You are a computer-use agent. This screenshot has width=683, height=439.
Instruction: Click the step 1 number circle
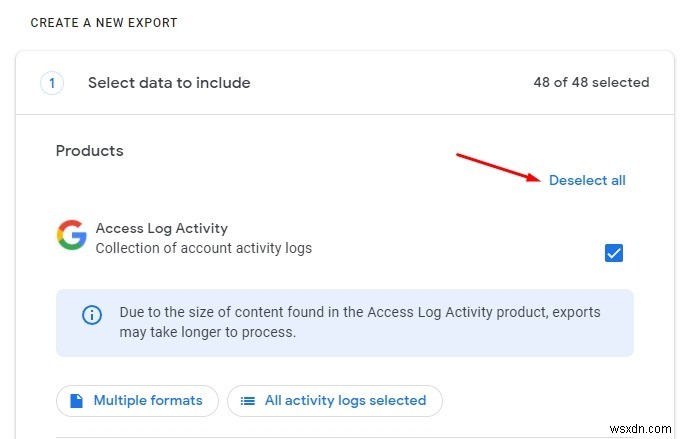click(52, 83)
